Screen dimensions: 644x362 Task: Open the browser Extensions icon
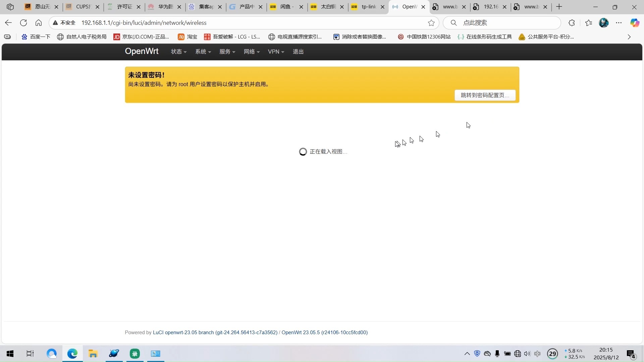pos(572,23)
